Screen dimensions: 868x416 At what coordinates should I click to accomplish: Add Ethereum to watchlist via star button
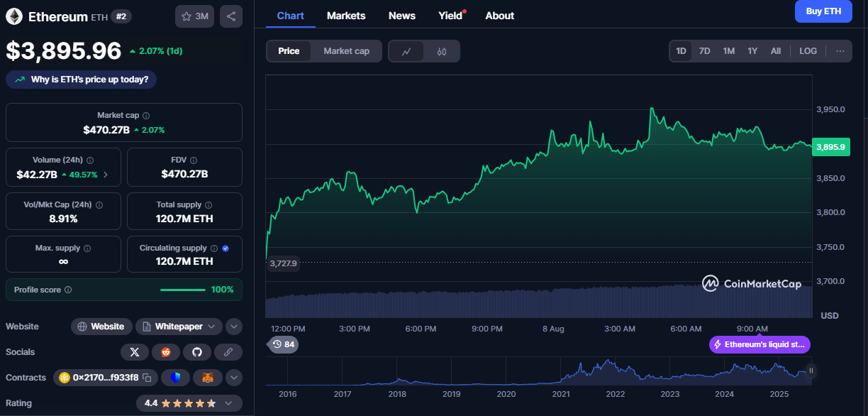click(x=194, y=16)
